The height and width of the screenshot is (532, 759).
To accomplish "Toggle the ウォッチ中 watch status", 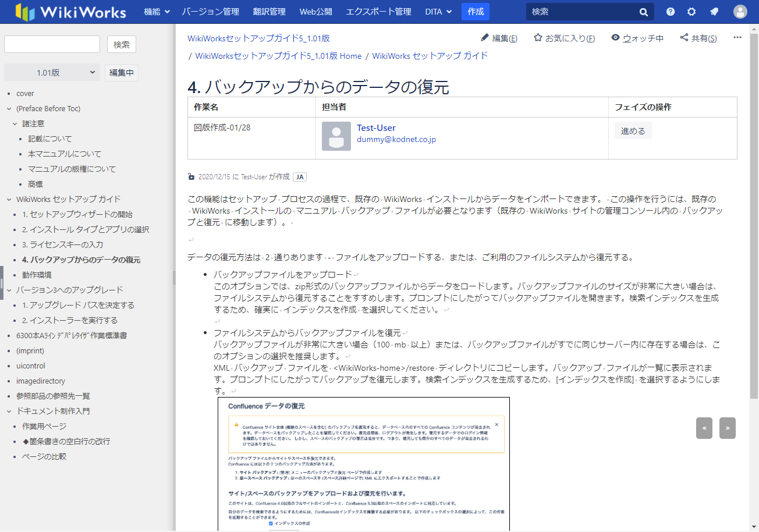I will [x=637, y=38].
